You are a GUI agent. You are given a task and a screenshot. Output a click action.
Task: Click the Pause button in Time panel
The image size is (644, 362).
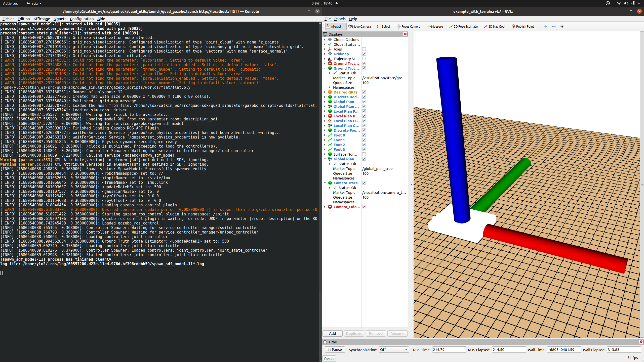coord(335,349)
